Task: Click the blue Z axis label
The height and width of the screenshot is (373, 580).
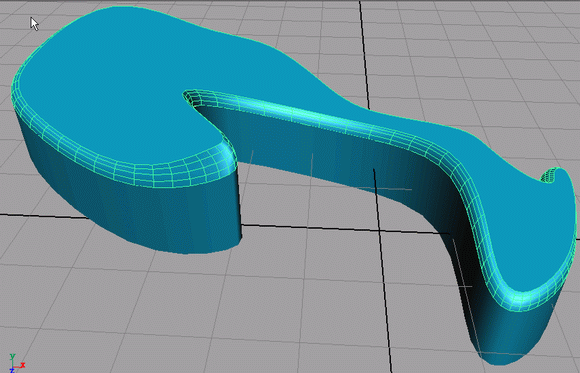Action: 11,370
